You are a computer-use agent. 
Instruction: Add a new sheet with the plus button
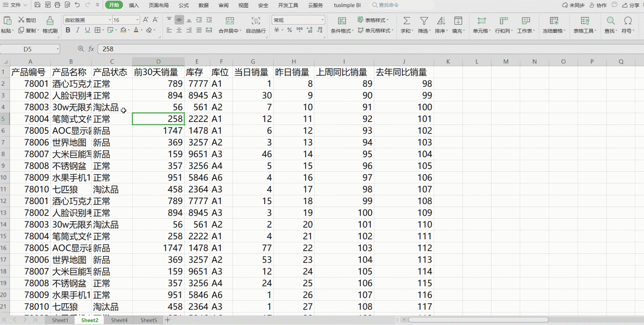pos(168,320)
